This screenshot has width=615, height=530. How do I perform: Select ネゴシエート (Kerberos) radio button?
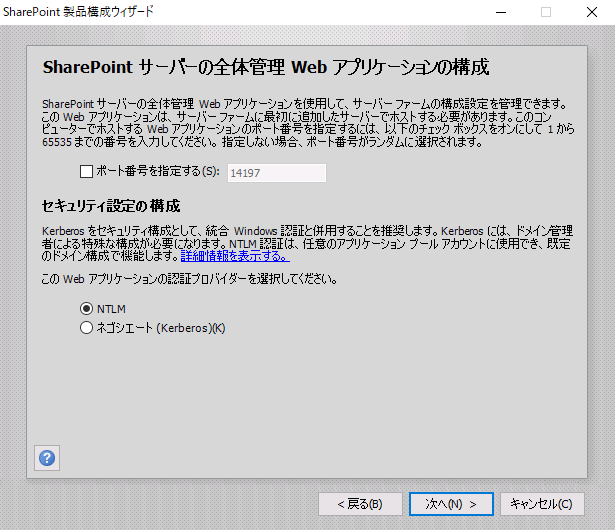[x=86, y=328]
